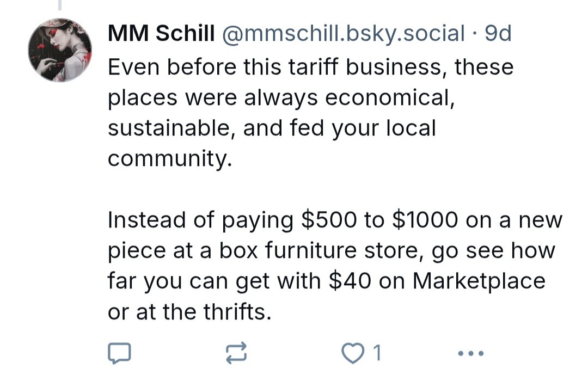
Task: Open the reply speech bubble icon
Action: click(x=119, y=353)
